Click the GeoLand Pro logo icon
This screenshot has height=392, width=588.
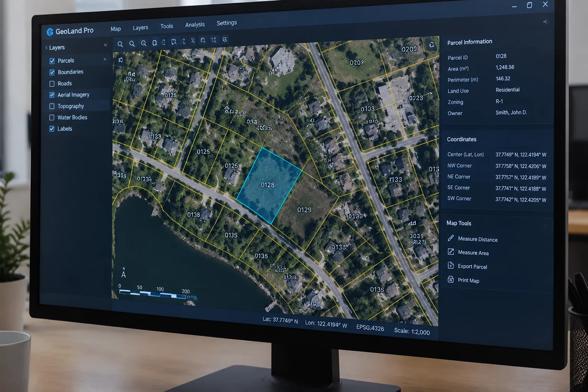pyautogui.click(x=50, y=32)
